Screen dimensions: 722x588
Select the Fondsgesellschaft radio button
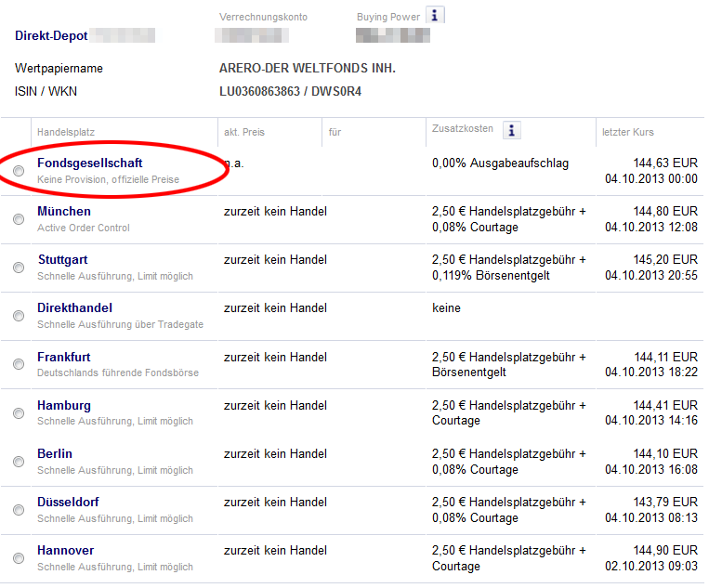pos(19,171)
